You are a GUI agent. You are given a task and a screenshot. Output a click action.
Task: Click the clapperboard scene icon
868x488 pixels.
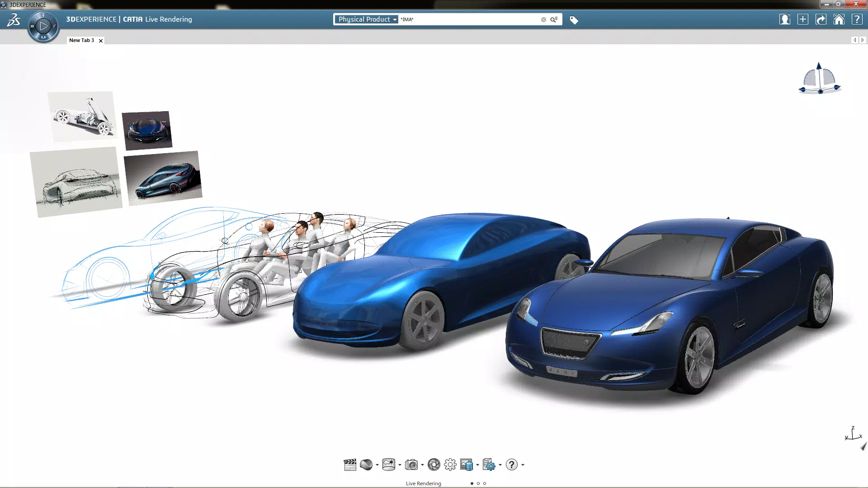(350, 465)
